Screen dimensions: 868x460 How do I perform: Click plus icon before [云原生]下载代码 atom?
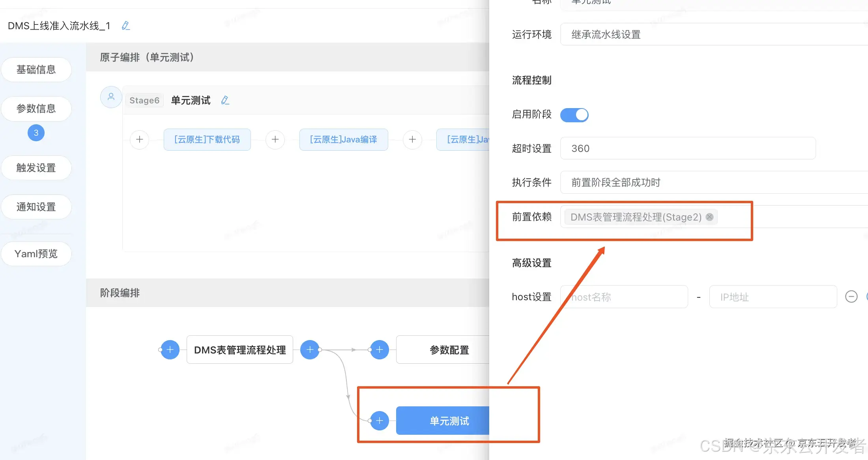click(139, 140)
